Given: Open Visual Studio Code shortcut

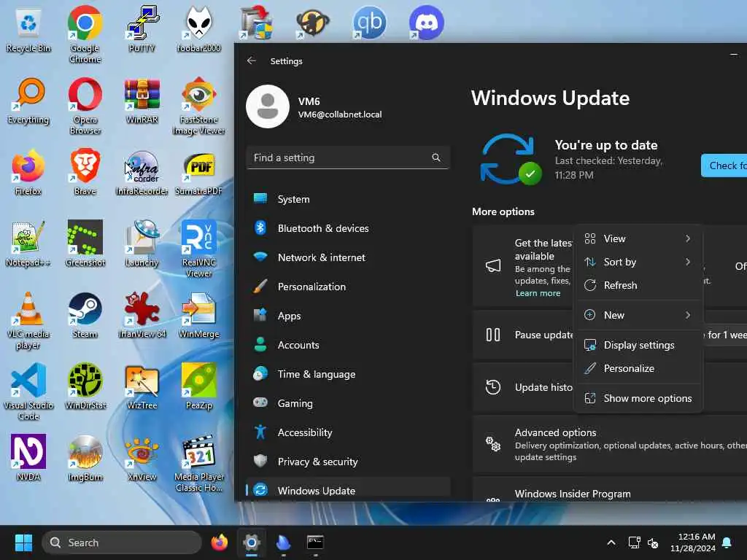Looking at the screenshot, I should point(28,392).
